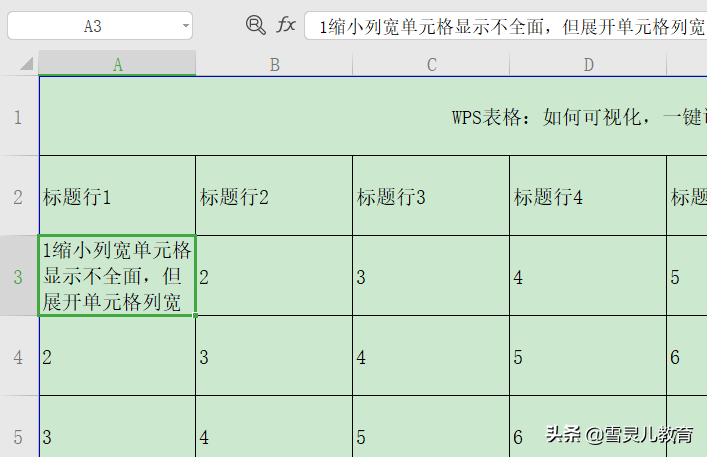Select column D header
Screen dimensions: 707x457
pos(588,63)
